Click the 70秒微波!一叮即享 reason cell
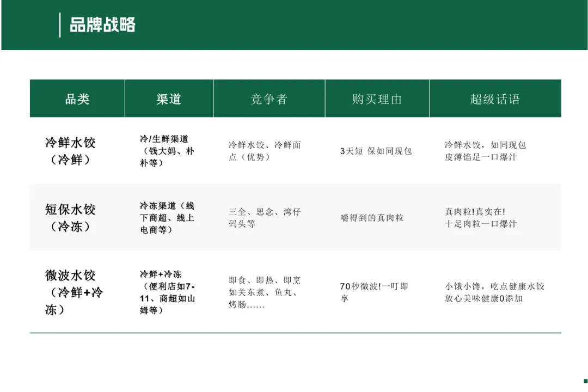This screenshot has width=588, height=392. pyautogui.click(x=375, y=291)
